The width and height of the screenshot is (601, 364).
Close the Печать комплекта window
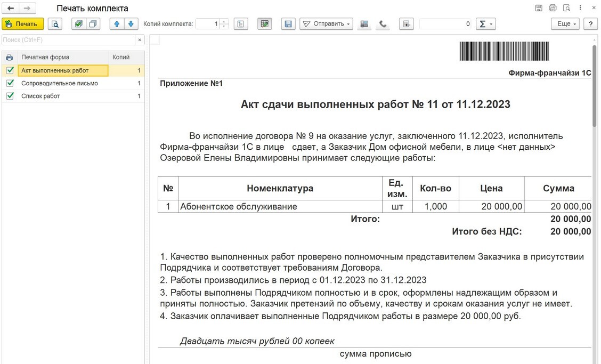point(594,7)
